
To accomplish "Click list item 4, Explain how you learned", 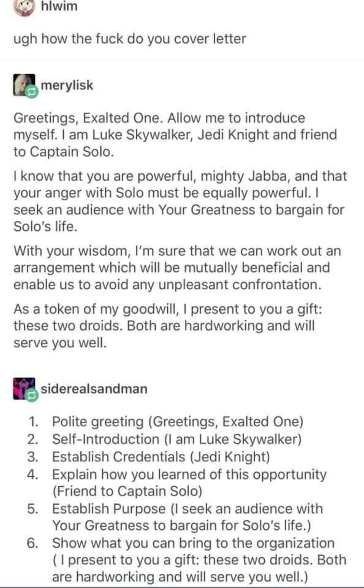I will tap(177, 483).
